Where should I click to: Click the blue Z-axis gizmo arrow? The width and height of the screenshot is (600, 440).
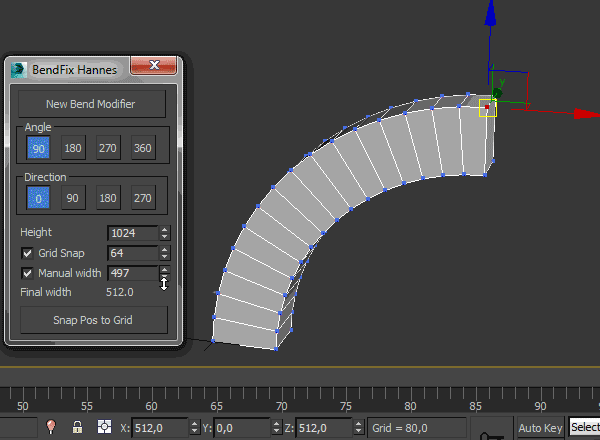490,13
